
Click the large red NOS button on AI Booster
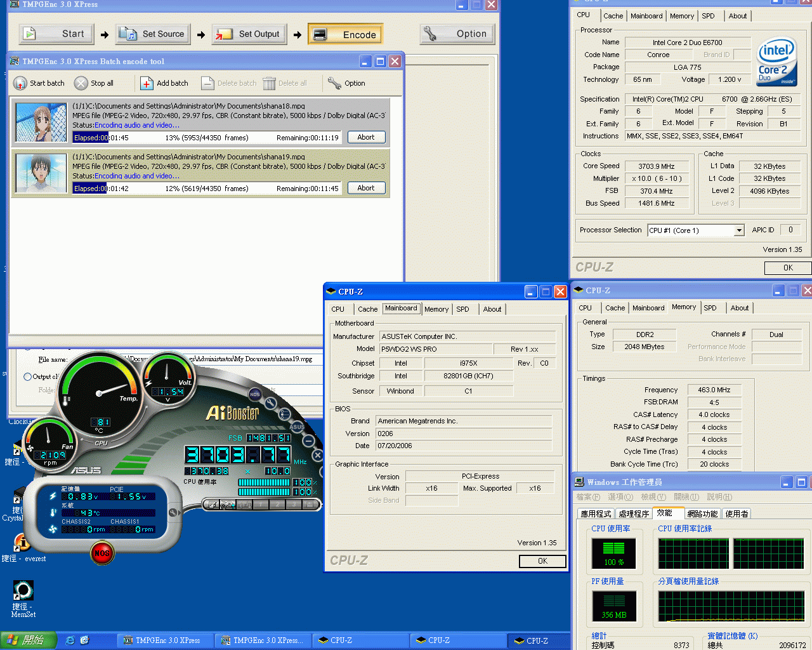tap(101, 553)
